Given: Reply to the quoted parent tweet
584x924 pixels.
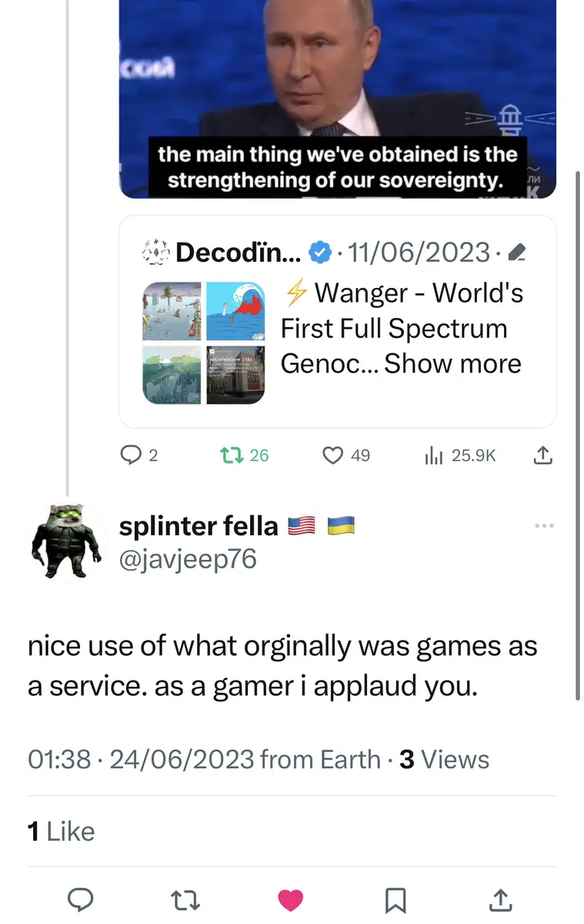Looking at the screenshot, I should coord(129,456).
